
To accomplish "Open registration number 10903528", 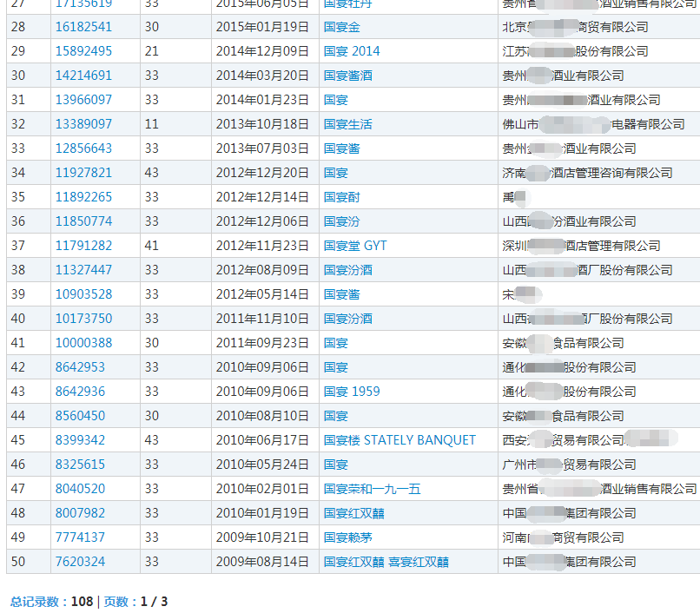I will point(83,294).
